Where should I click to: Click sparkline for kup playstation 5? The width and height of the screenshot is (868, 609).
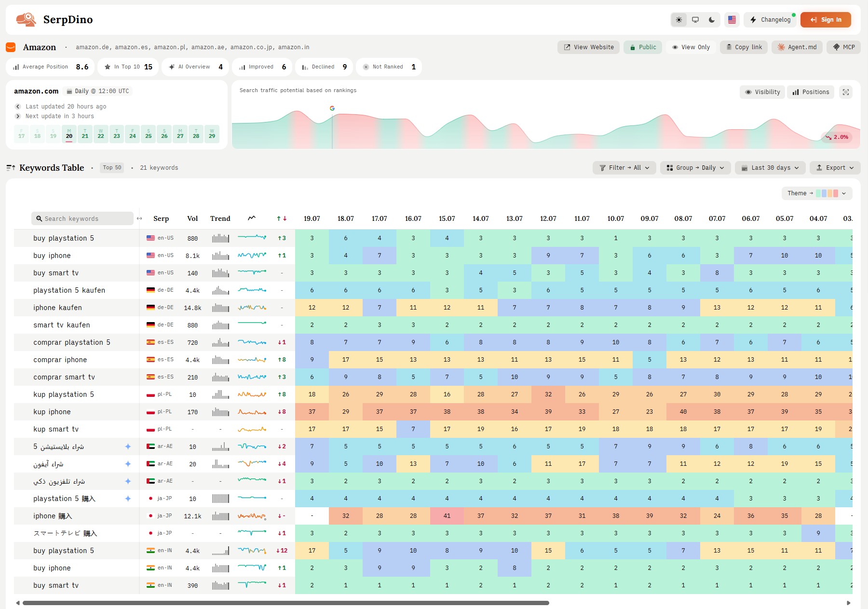(252, 394)
